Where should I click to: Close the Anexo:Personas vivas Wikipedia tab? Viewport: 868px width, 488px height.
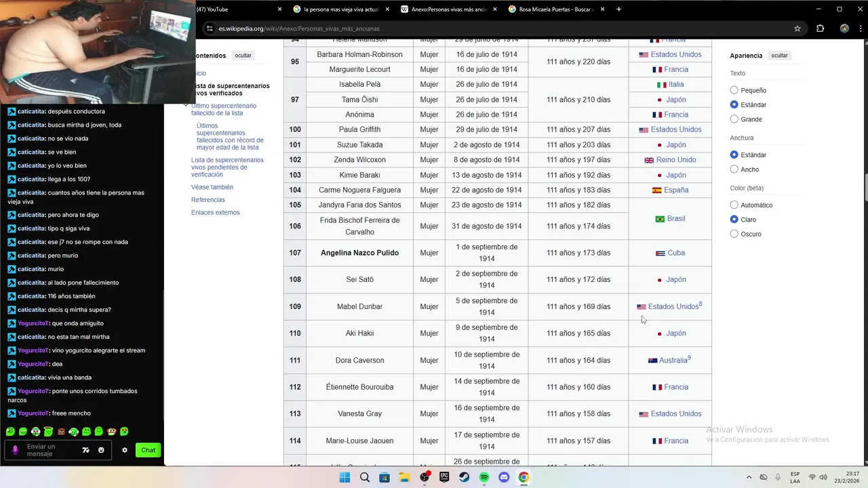[495, 9]
